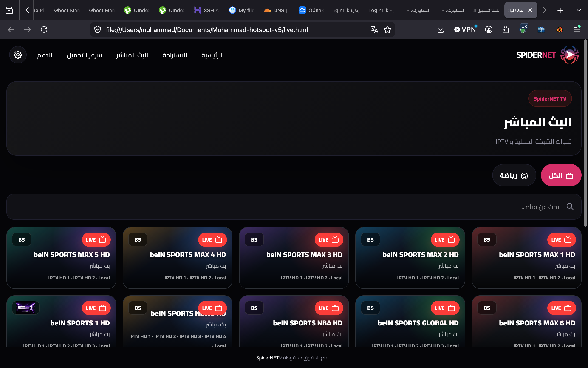
Task: Click the جميع الحقوق محفوظة footer text
Action: (307, 358)
